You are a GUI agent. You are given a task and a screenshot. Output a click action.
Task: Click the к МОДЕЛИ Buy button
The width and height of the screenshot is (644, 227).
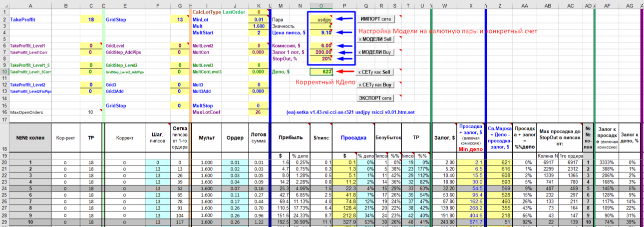[x=375, y=52]
